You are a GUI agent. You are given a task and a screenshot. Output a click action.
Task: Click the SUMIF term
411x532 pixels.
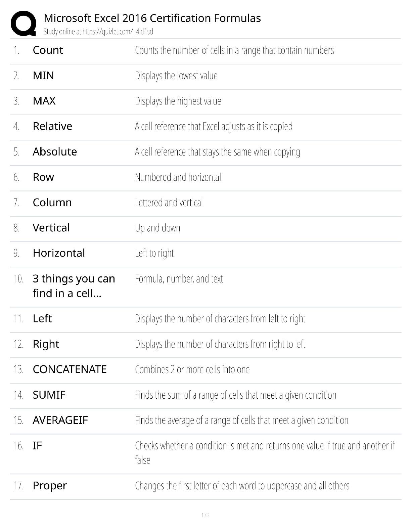[x=49, y=395]
